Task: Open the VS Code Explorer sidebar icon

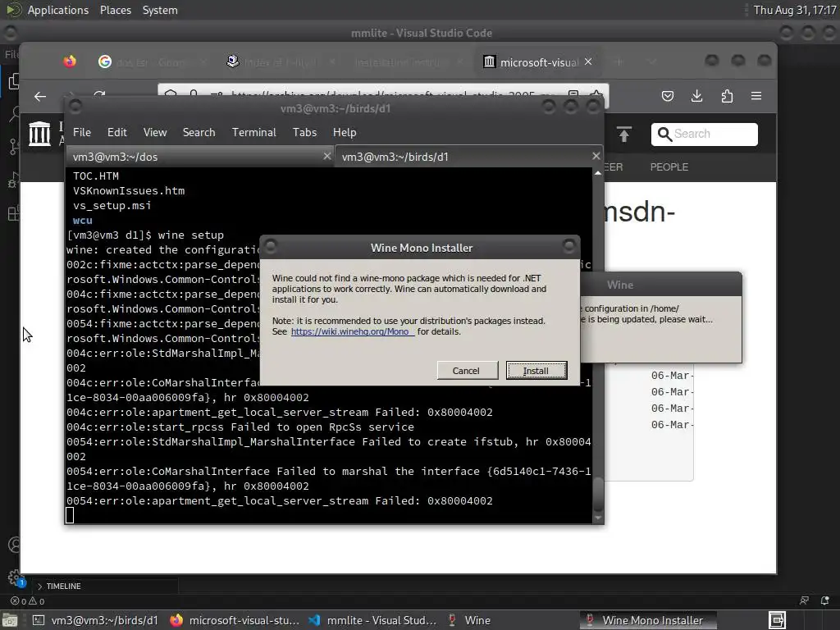Action: click(14, 81)
